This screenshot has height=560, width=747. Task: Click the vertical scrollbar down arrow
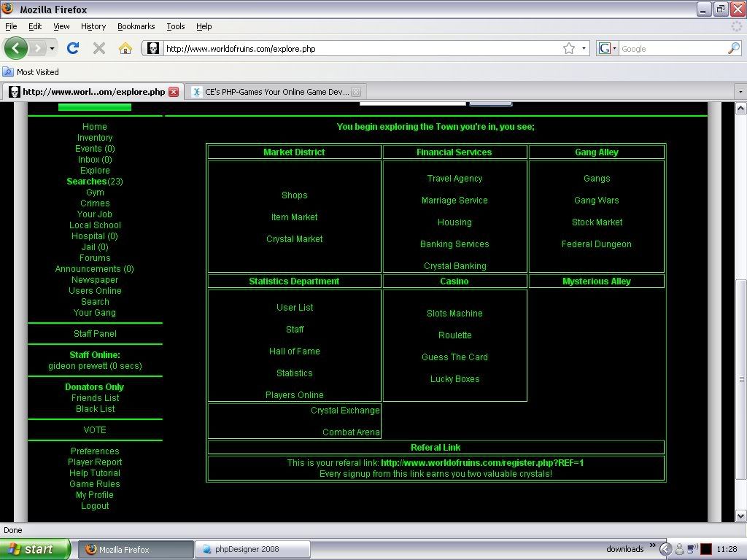[x=740, y=516]
